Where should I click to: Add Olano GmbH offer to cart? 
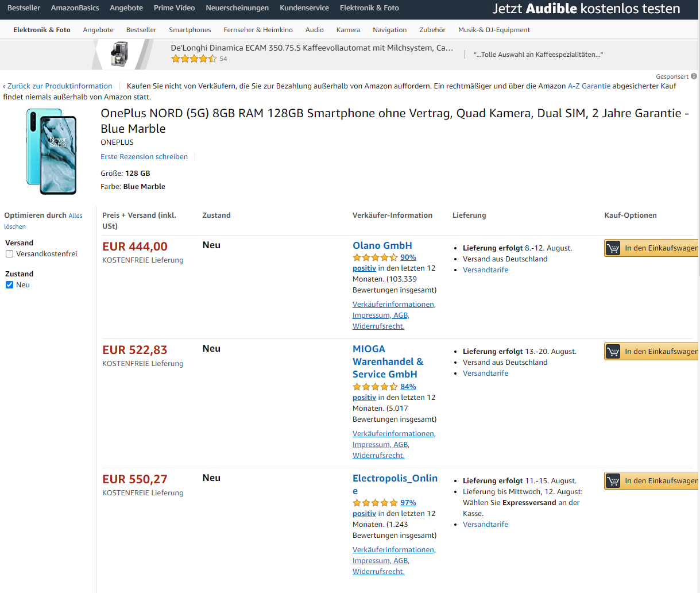pyautogui.click(x=652, y=248)
